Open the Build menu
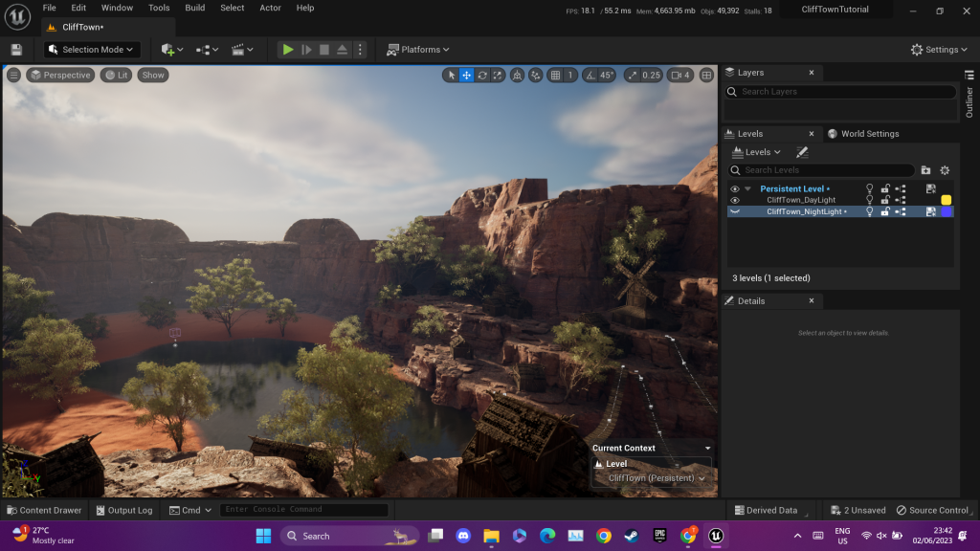 point(195,8)
